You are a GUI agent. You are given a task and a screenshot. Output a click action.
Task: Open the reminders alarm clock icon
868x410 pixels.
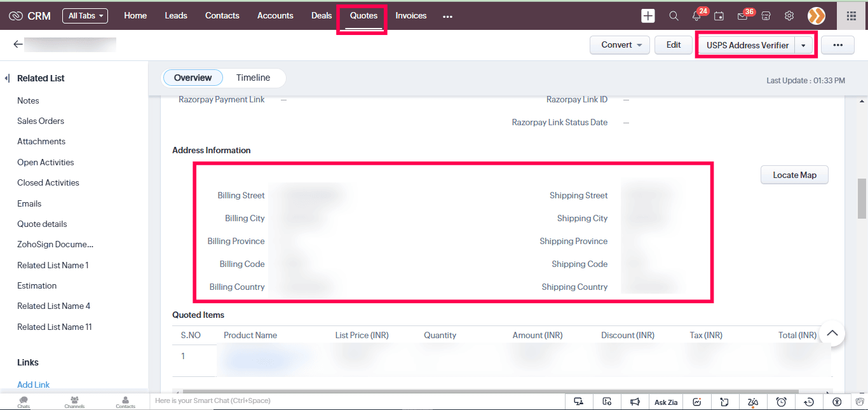[x=782, y=402]
